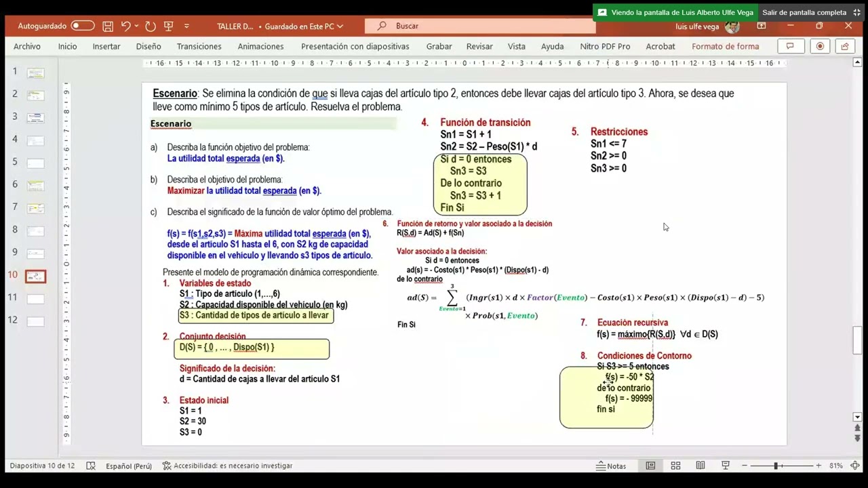Click the D(S) = { 0, ..., Dispo(S1) } box

[x=252, y=348]
